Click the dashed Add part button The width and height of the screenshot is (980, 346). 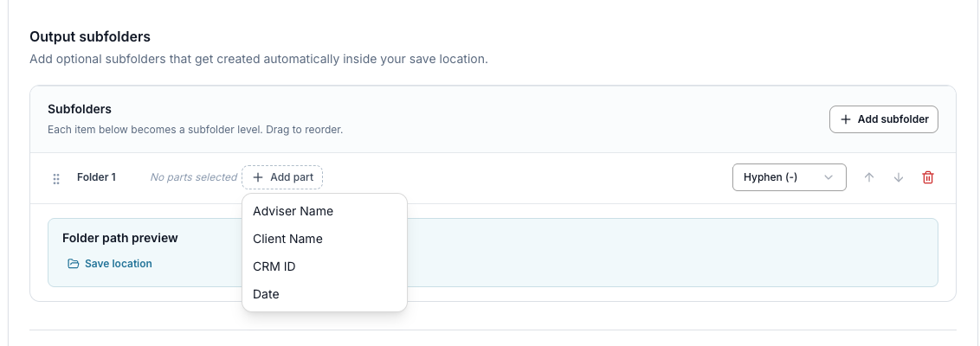coord(282,177)
